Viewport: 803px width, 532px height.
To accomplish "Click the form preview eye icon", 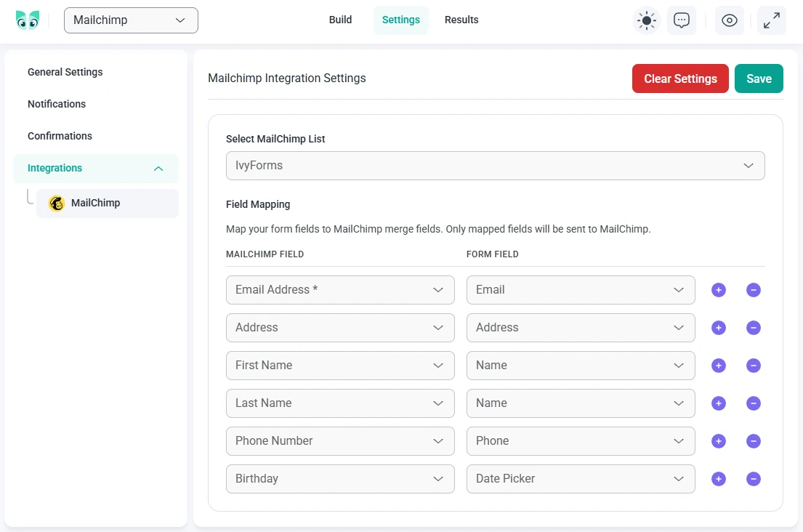I will tap(730, 20).
